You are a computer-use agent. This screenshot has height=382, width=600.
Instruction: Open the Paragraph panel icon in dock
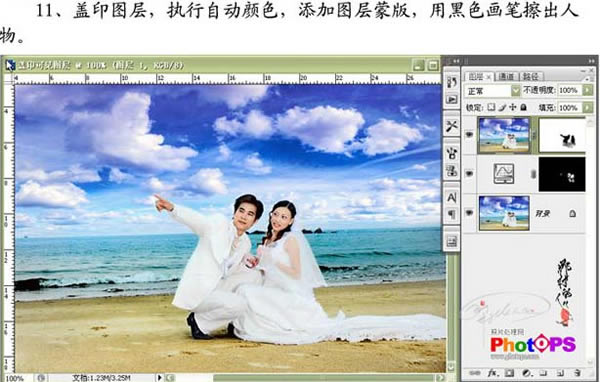(x=452, y=214)
